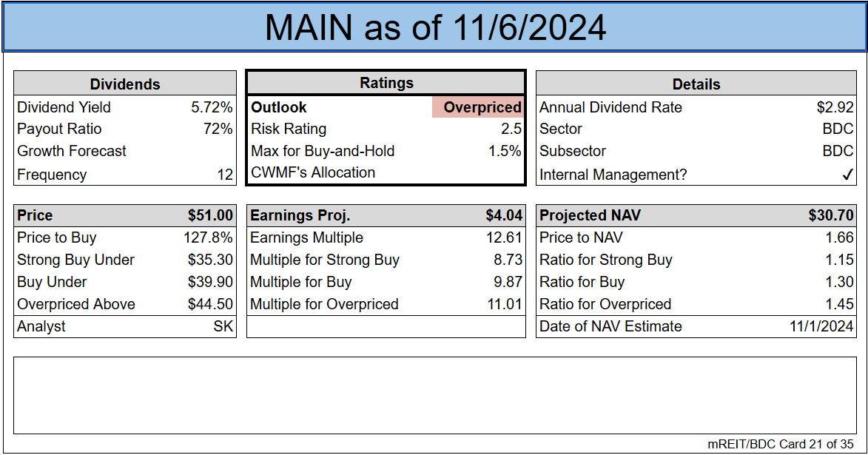Click the Ratio for Overpriced label
Viewport: 868px width, 455px height.
[x=605, y=304]
